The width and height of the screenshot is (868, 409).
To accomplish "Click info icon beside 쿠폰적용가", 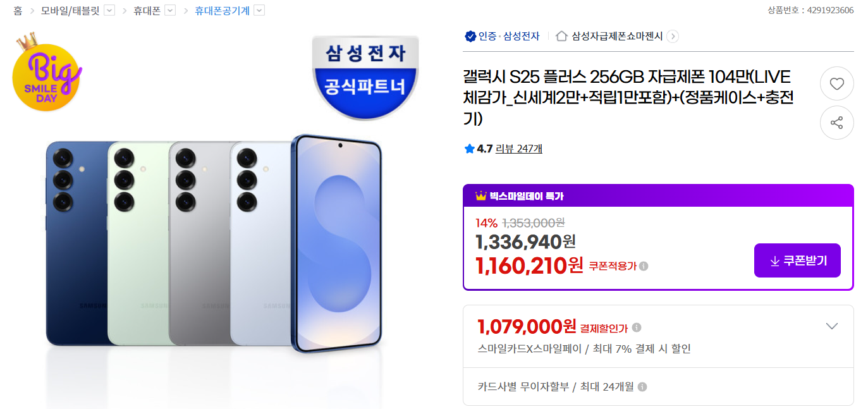I will [x=644, y=266].
